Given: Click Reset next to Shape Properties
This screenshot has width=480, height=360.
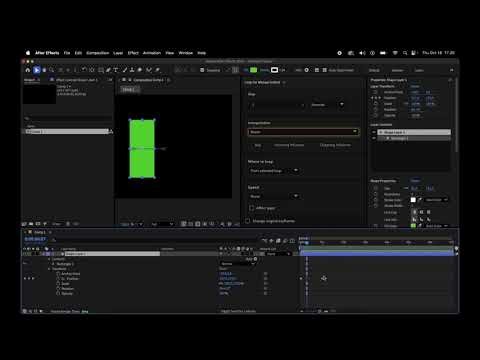Looking at the screenshot, I should [x=415, y=181].
